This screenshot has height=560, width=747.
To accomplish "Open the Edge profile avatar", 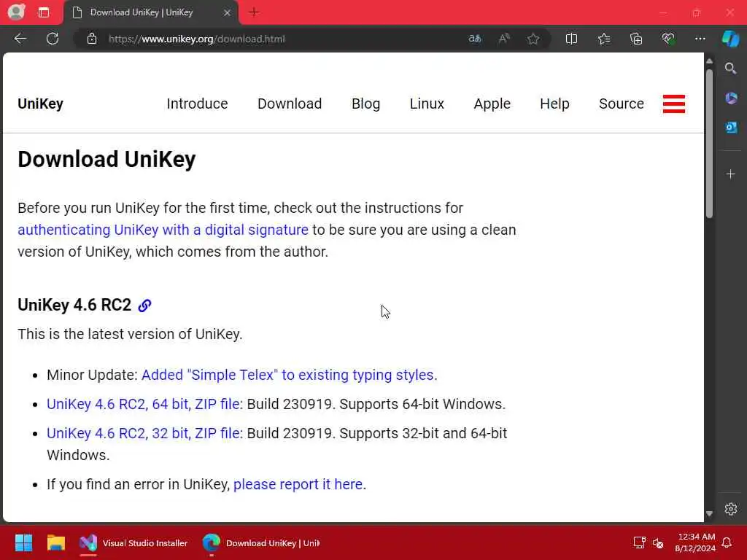I will pyautogui.click(x=16, y=12).
